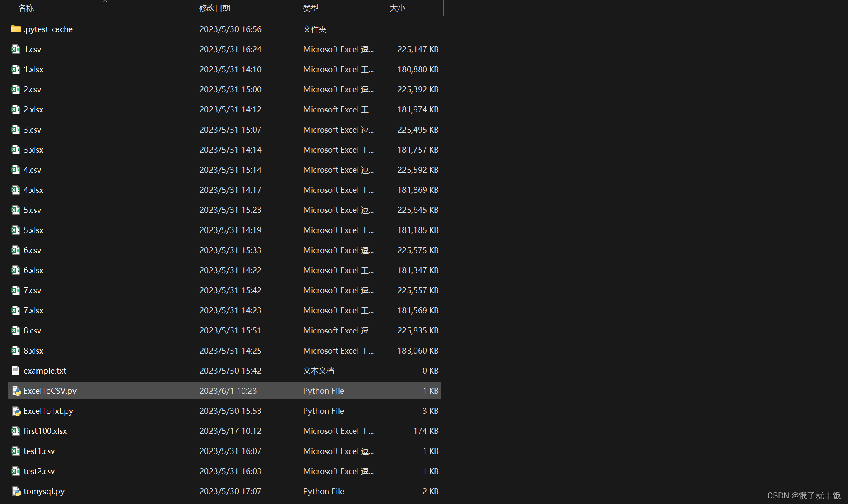This screenshot has height=504, width=848.
Task: Click the Python icon of ExcelToCSV.py
Action: coord(16,391)
